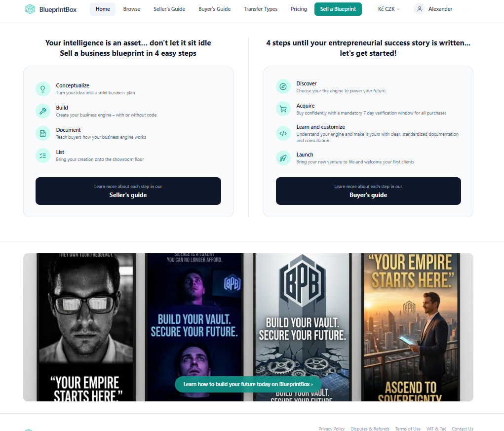Open the Kč CZK currency dropdown
This screenshot has height=431, width=504.
388,9
